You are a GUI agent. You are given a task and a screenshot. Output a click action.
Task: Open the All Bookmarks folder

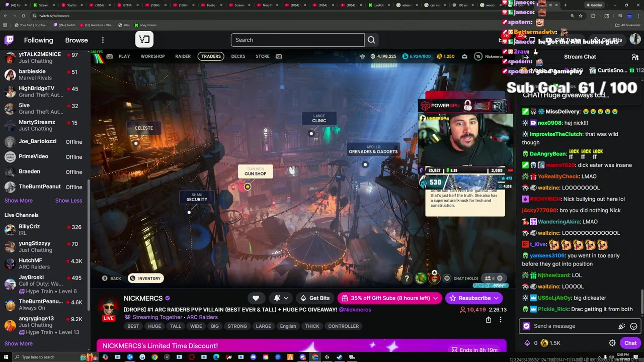point(628,25)
